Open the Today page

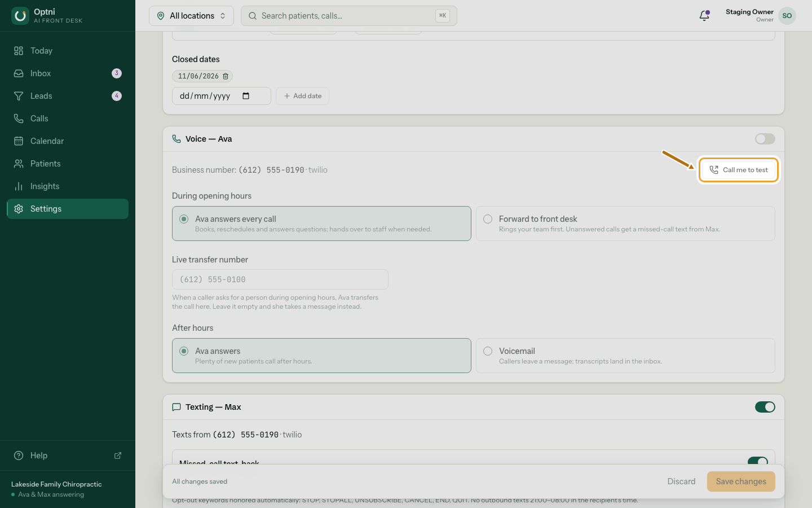click(68, 51)
